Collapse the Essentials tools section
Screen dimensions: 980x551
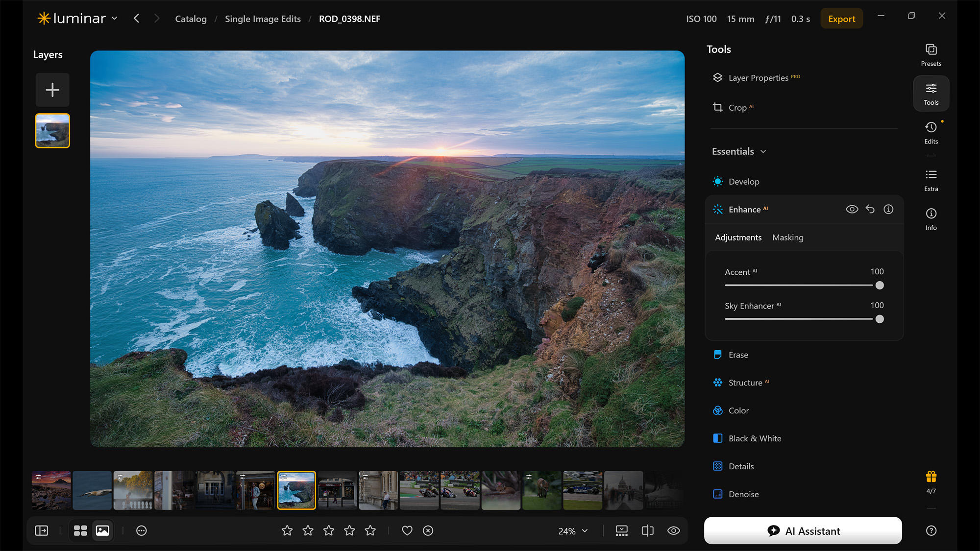coord(739,151)
